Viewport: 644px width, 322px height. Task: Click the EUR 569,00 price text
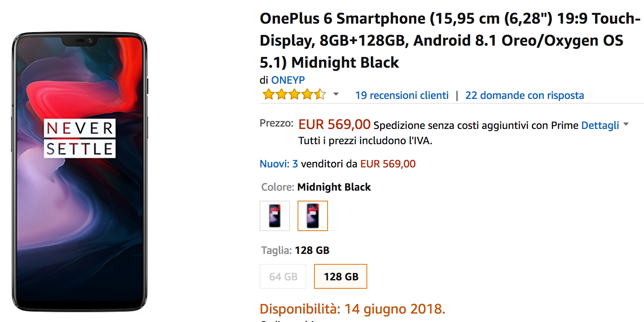(334, 124)
